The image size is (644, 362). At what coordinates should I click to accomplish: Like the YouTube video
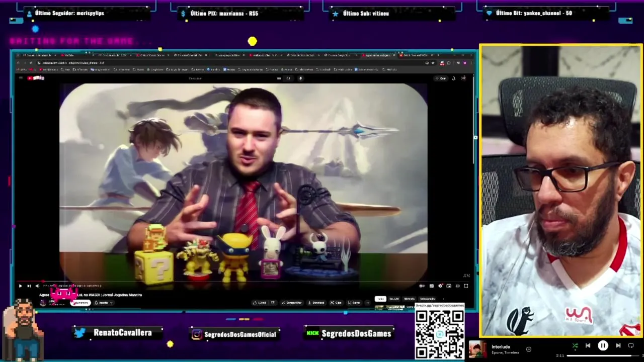tap(260, 303)
